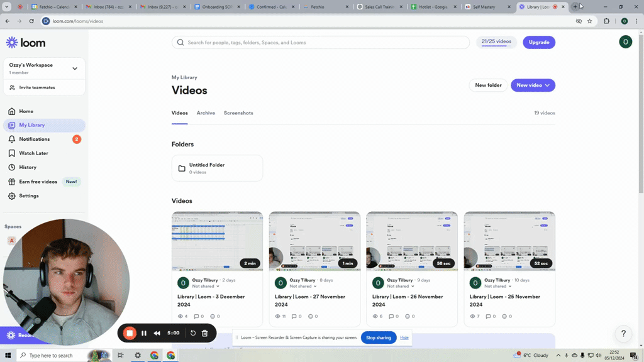Open sharing dropdown for 3 December video
644x362 pixels.
(x=206, y=287)
